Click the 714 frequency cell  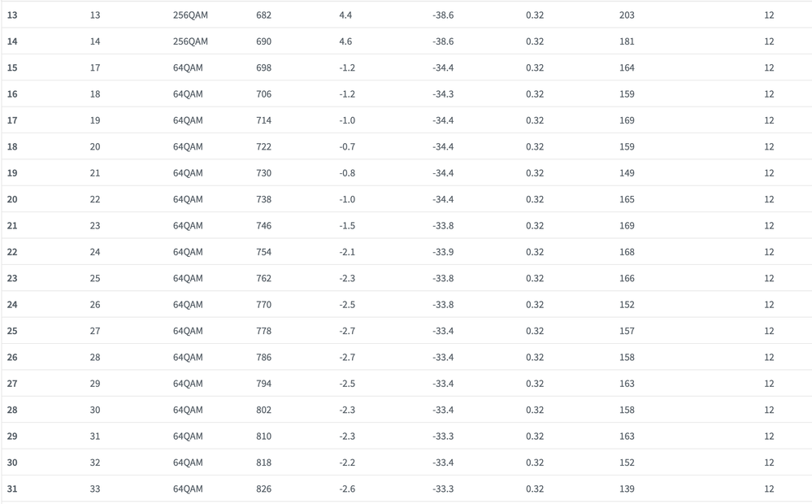point(263,120)
